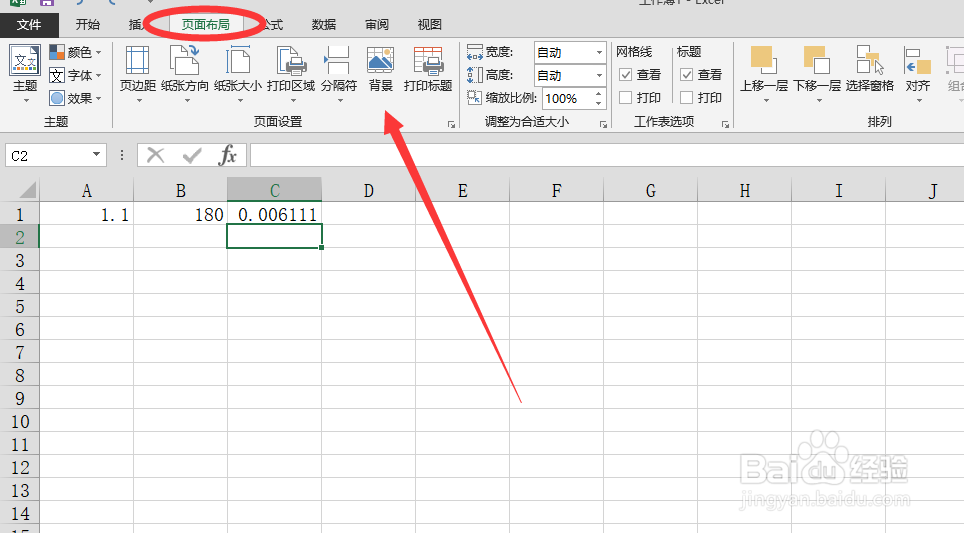Image resolution: width=964 pixels, height=533 pixels.
Task: Select column A header
Action: click(x=87, y=191)
